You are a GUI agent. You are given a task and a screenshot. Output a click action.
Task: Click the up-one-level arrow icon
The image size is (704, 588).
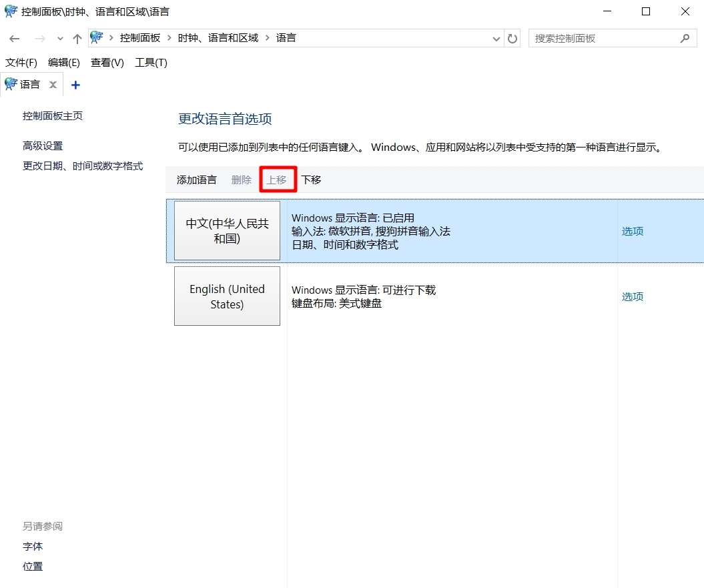[x=77, y=38]
